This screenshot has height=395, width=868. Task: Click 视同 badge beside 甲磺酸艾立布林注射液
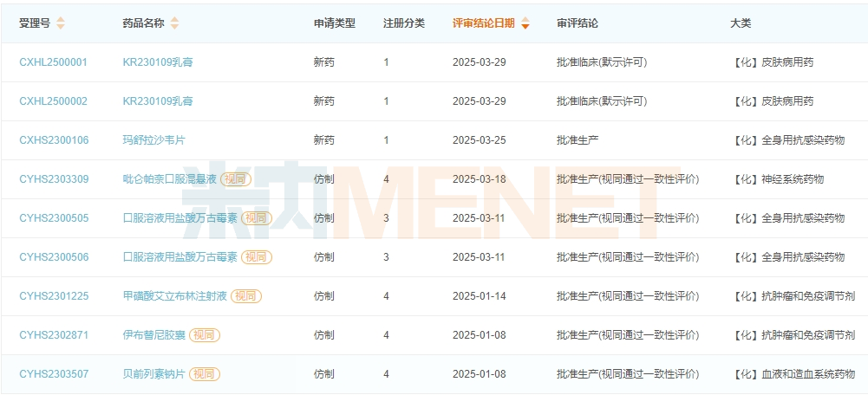coord(246,296)
